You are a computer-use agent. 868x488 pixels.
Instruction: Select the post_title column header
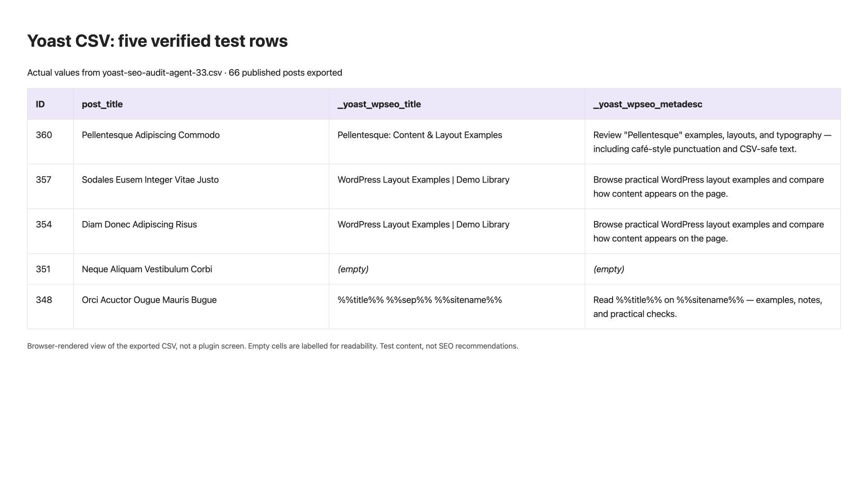[x=201, y=104]
